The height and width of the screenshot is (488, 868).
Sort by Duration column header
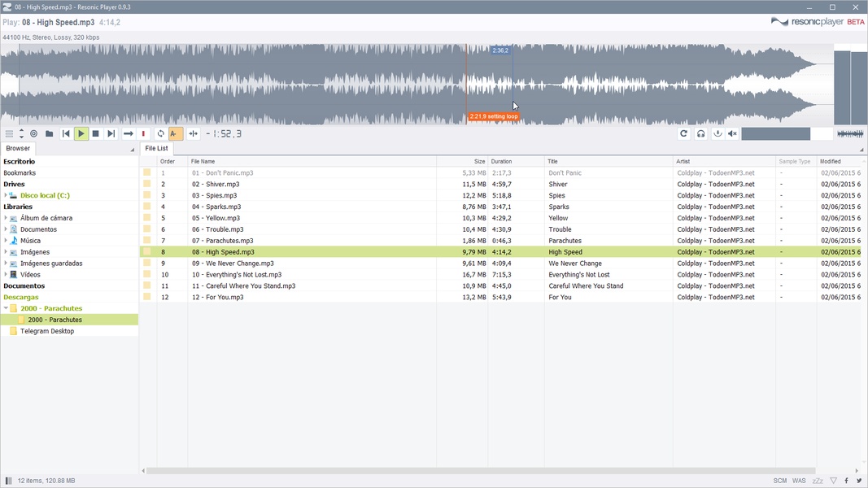pos(516,162)
